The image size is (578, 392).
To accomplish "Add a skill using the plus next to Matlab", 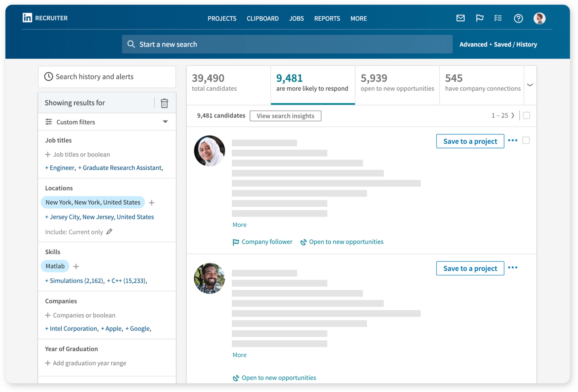I will 76,266.
